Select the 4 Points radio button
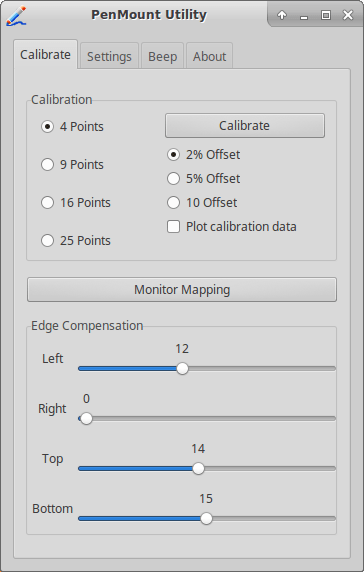This screenshot has width=364, height=572. [72, 127]
